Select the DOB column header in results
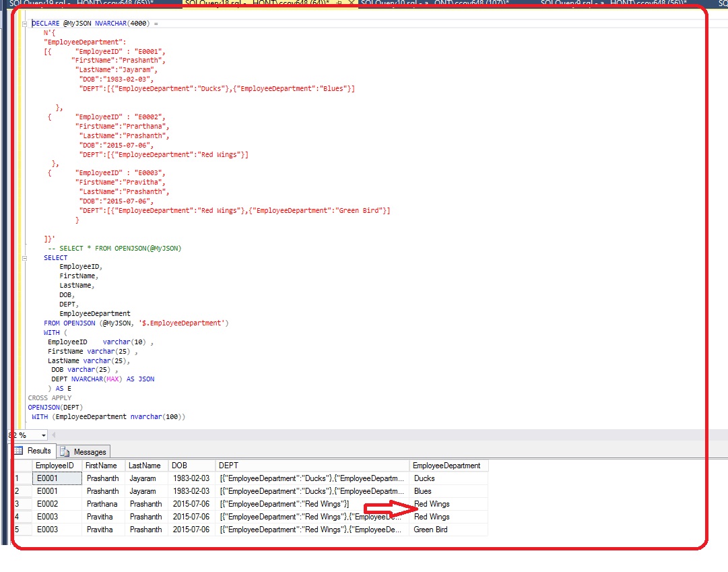The width and height of the screenshot is (728, 572). (191, 466)
